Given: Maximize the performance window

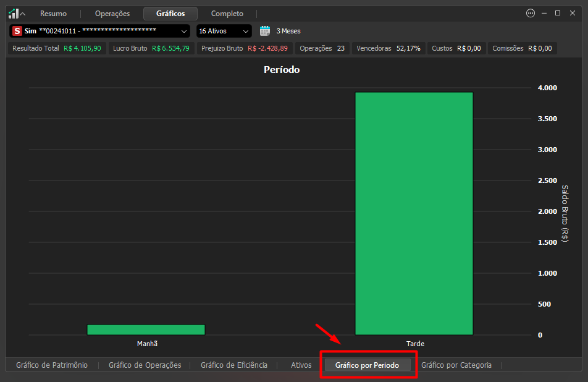Looking at the screenshot, I should coord(558,13).
